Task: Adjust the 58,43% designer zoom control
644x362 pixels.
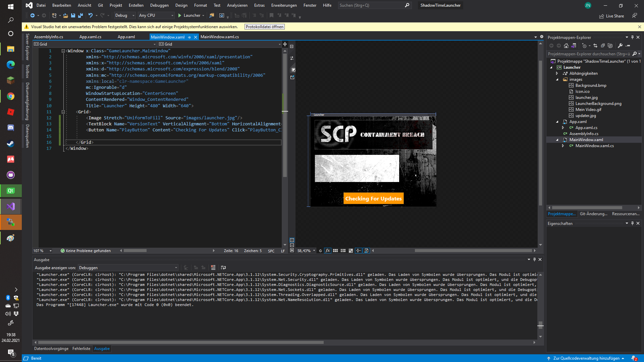Action: tap(305, 250)
